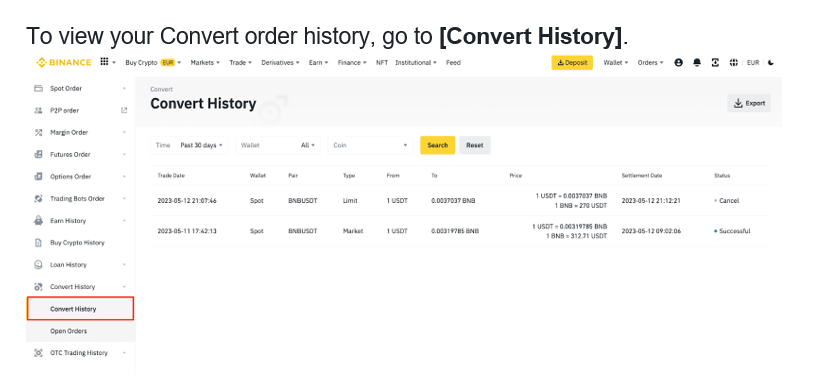Screen dimensions: 816x389
Task: Open the user profile icon
Action: [x=678, y=62]
